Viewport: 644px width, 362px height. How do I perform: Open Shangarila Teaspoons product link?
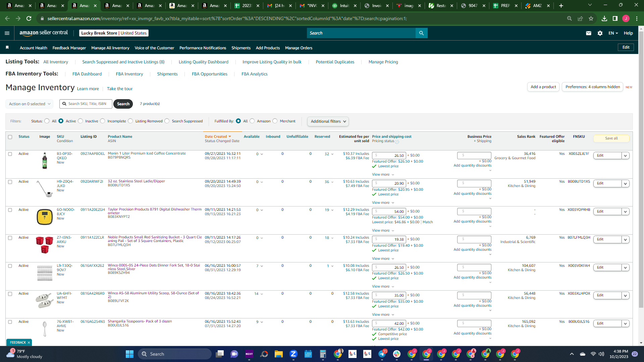pos(140,321)
